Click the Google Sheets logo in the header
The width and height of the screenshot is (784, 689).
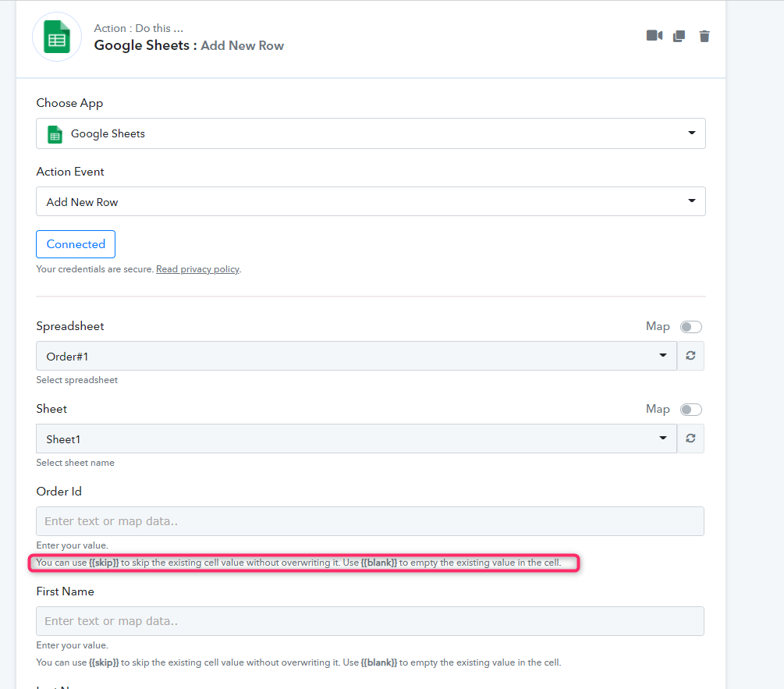(x=56, y=37)
